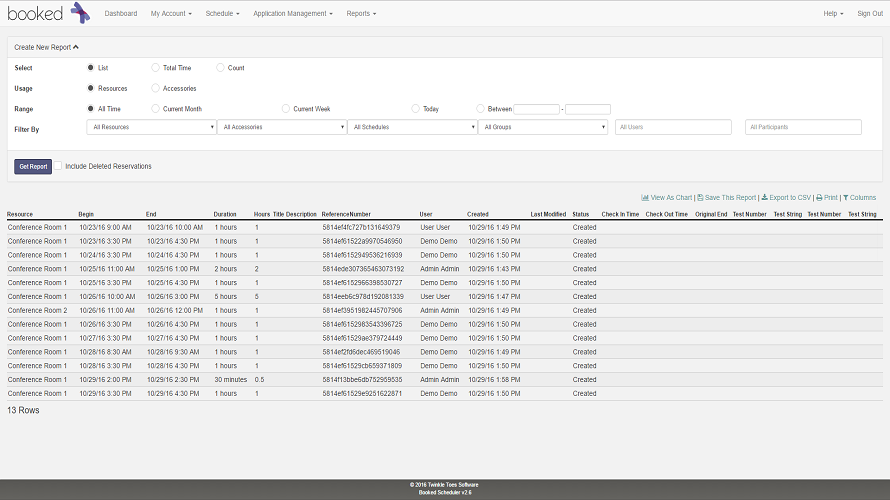
Task: Click created time 10/29/16 1:58 PM
Action: [x=494, y=380]
